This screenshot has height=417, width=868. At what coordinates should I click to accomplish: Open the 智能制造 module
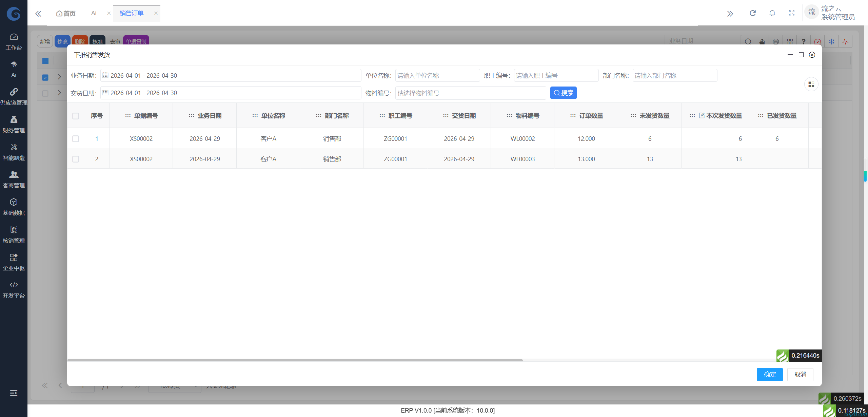[14, 152]
